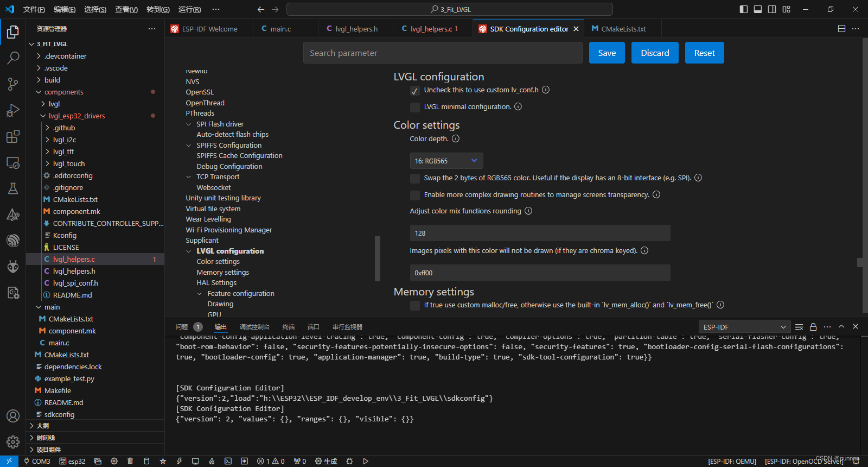This screenshot has width=868, height=467.
Task: Open the 查看(V) menu
Action: 126,9
